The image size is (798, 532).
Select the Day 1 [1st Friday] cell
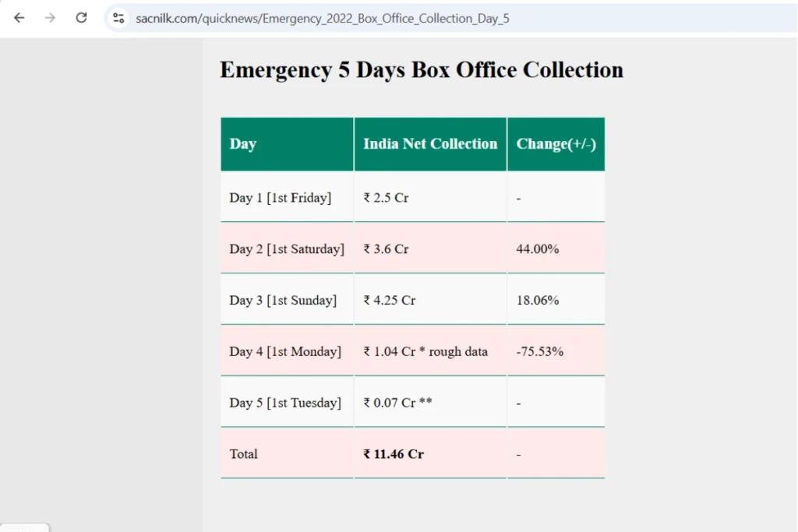(x=287, y=197)
